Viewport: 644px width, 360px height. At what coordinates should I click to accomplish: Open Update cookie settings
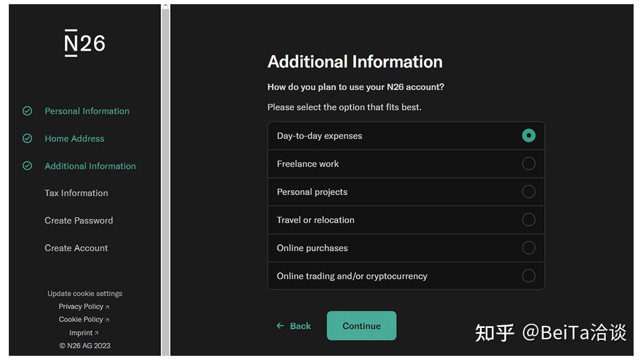[x=84, y=293]
